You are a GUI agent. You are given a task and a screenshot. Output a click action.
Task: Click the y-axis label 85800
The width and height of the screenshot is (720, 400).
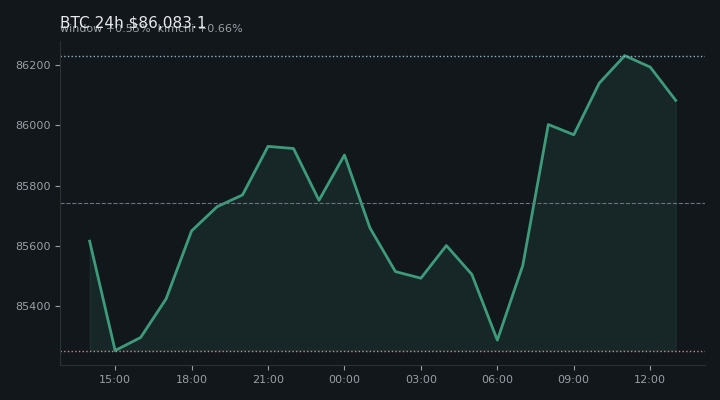(x=33, y=186)
